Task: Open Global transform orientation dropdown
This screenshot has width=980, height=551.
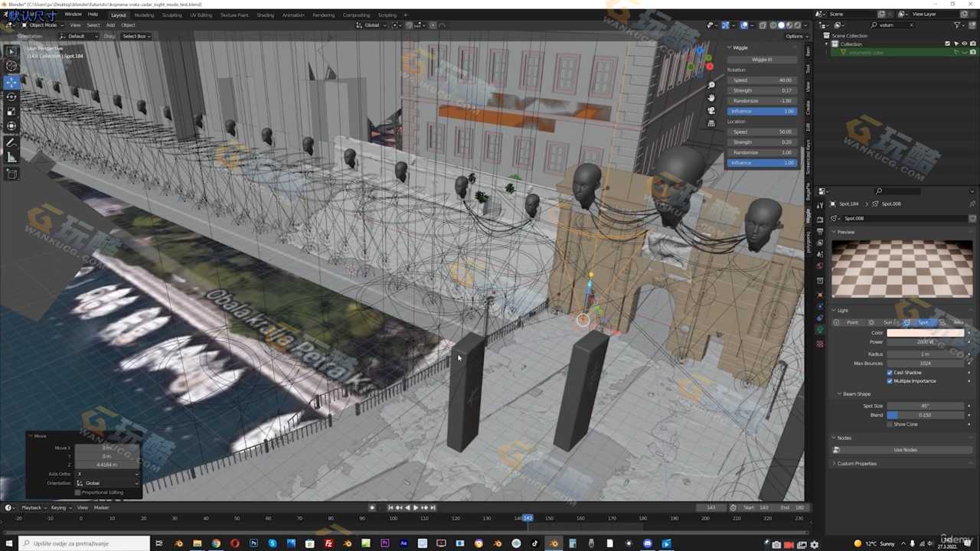Action: (372, 25)
